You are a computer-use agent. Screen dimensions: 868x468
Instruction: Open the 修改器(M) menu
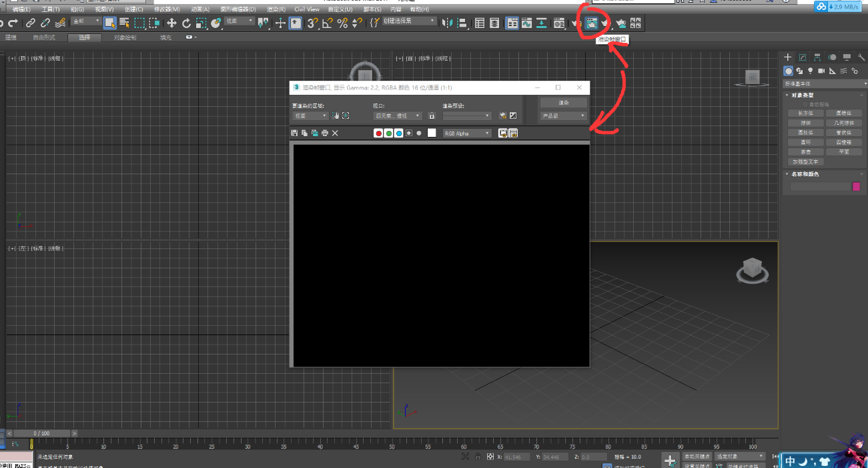tap(167, 9)
